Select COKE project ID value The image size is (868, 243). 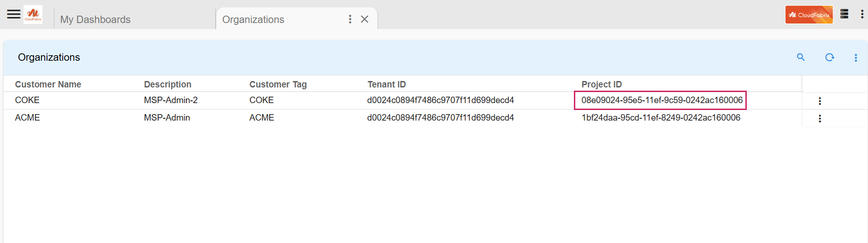(x=661, y=100)
